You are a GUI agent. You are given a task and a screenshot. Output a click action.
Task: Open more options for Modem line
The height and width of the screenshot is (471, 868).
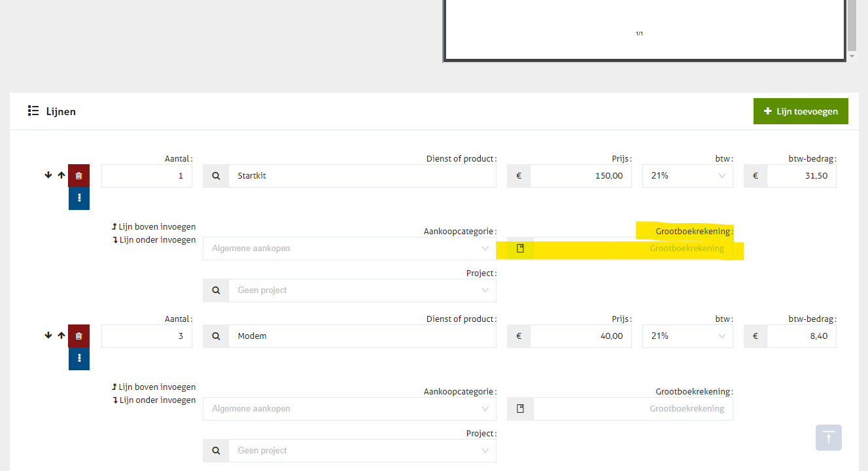click(78, 358)
